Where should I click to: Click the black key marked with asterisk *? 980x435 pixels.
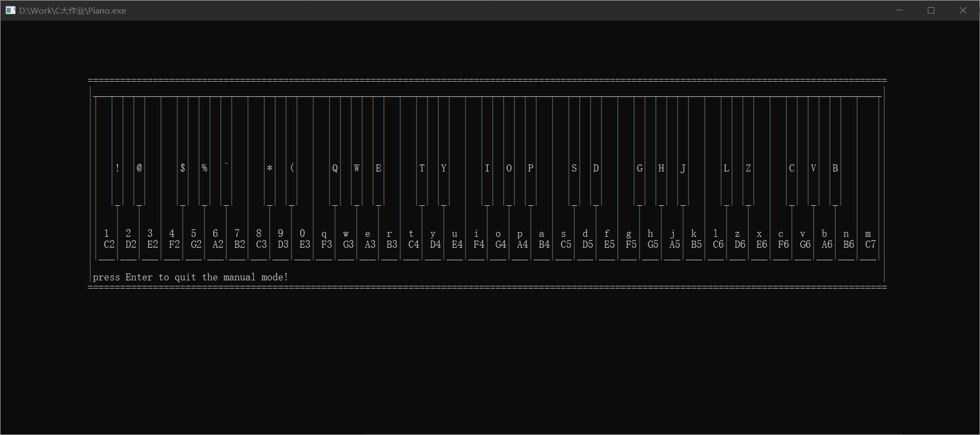(x=270, y=152)
